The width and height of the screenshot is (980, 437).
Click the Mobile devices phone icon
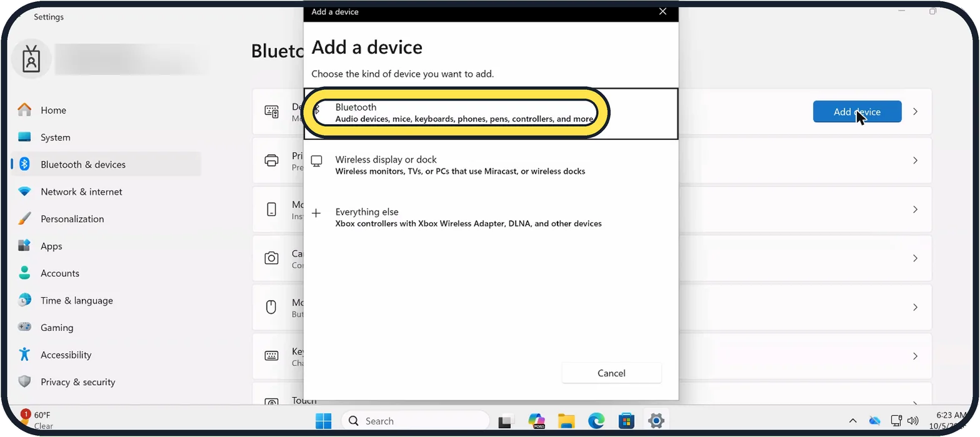(x=272, y=209)
